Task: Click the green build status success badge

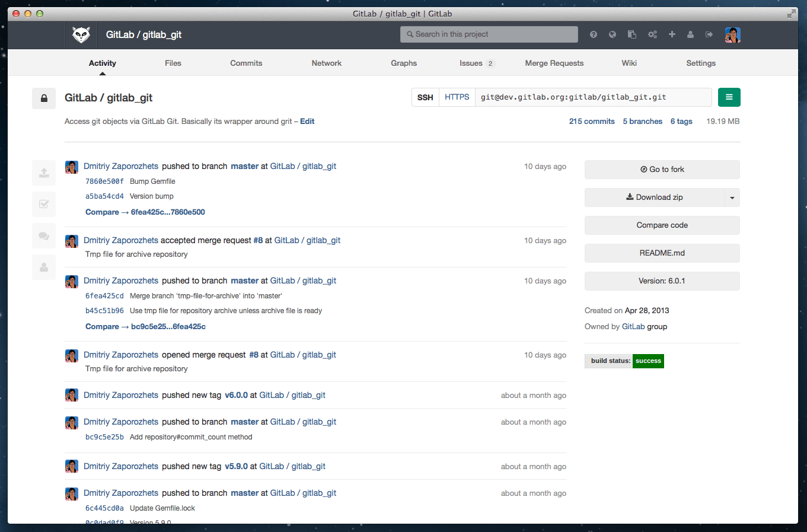Action: point(648,361)
